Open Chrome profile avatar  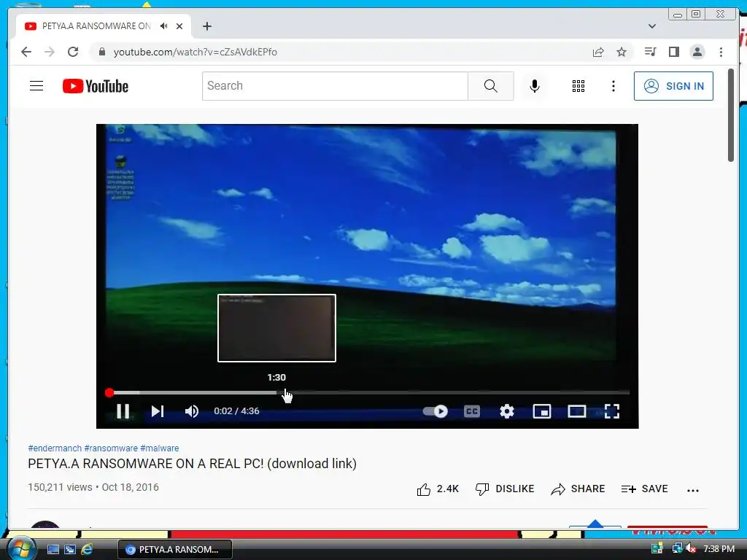pos(697,52)
